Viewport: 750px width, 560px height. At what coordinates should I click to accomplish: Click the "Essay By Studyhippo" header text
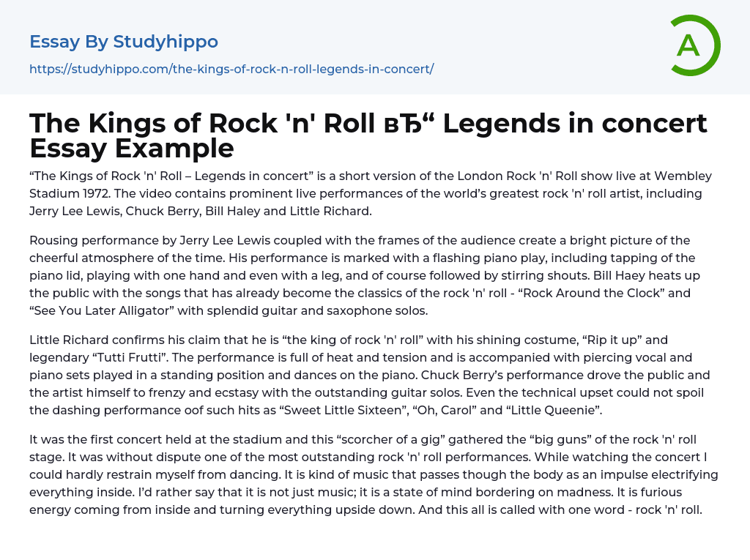click(x=124, y=42)
